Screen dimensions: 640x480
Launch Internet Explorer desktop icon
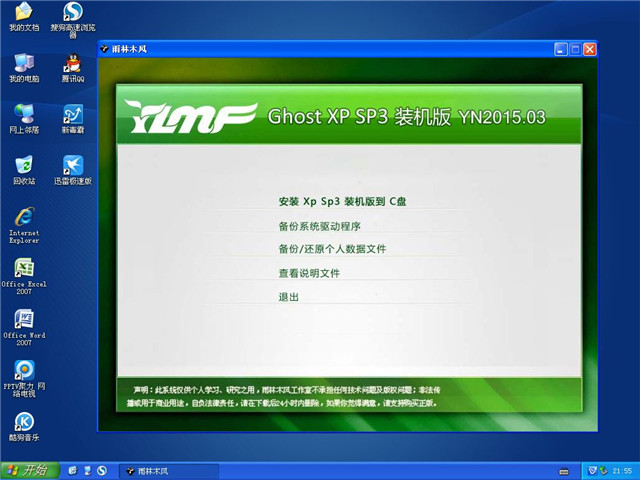[23, 218]
